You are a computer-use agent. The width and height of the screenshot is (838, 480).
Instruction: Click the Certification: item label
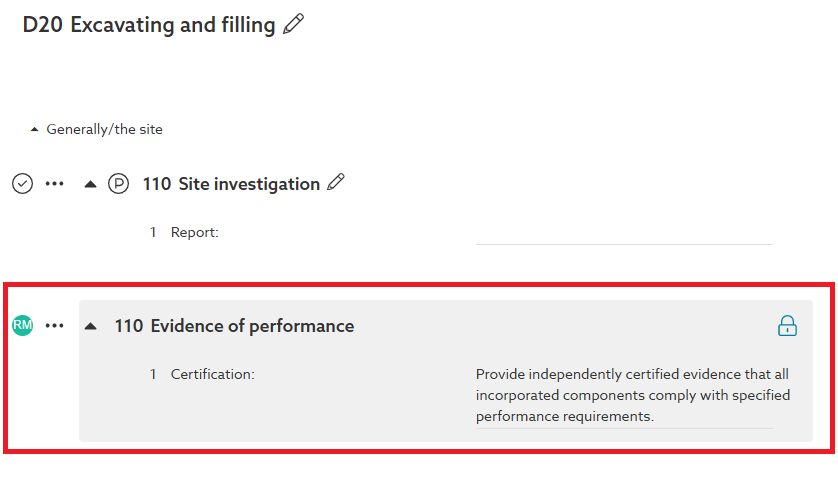pos(212,374)
